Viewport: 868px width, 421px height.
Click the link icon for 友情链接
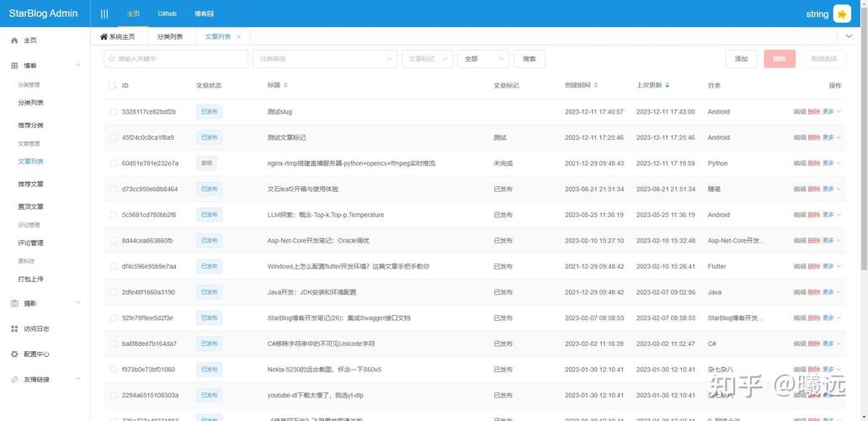tap(15, 380)
